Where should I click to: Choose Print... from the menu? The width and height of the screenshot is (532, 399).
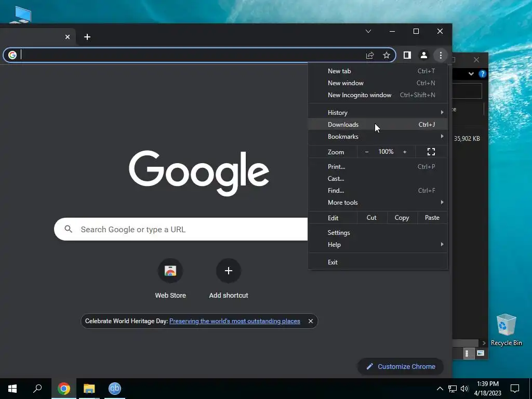point(378,167)
